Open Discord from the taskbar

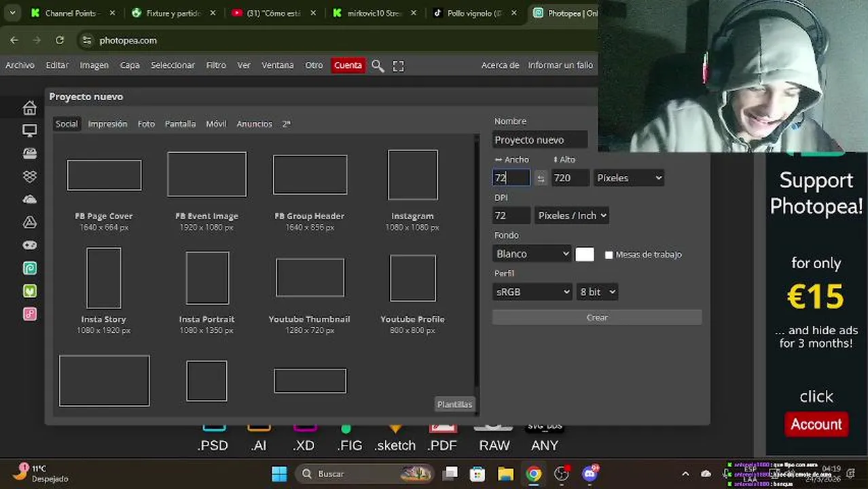tap(590, 473)
